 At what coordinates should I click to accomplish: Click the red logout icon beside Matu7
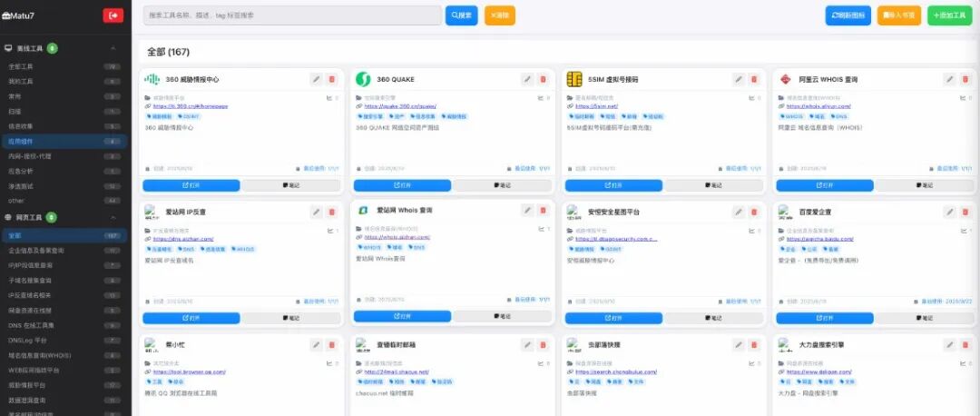click(113, 15)
